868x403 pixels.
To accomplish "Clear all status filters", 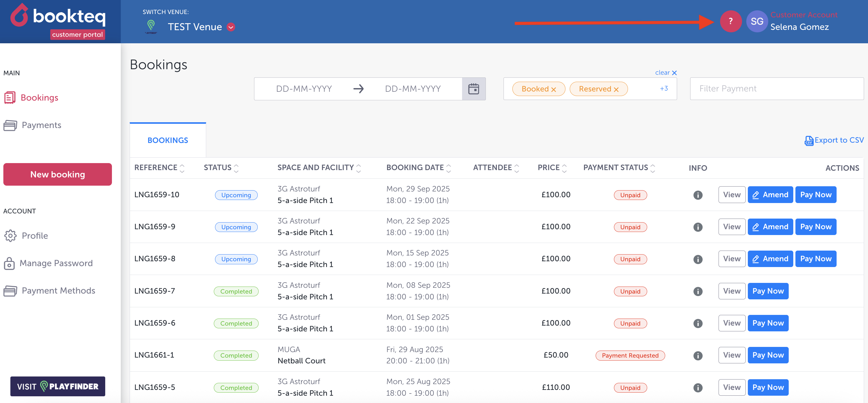I will coord(665,73).
